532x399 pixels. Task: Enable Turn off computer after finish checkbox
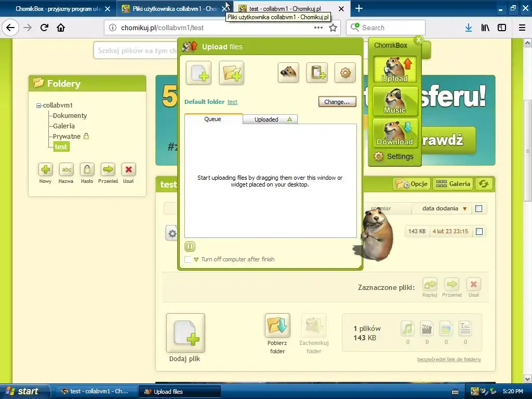188,260
